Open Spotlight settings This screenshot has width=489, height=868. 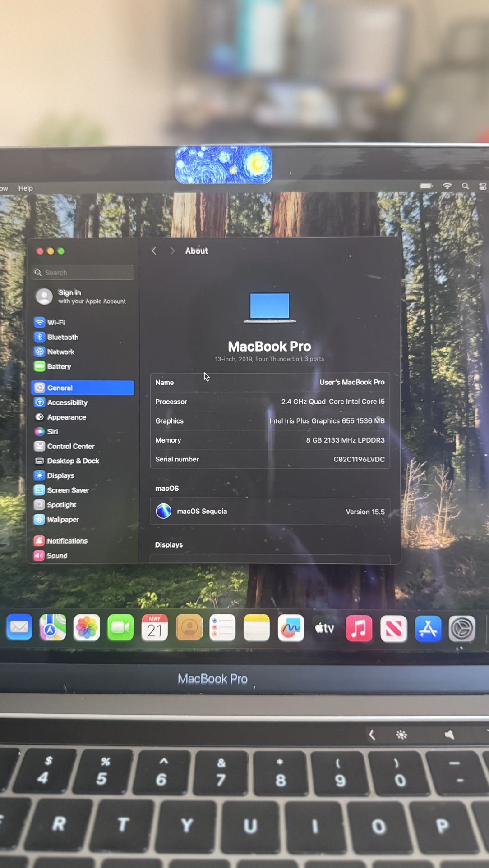coord(55,505)
